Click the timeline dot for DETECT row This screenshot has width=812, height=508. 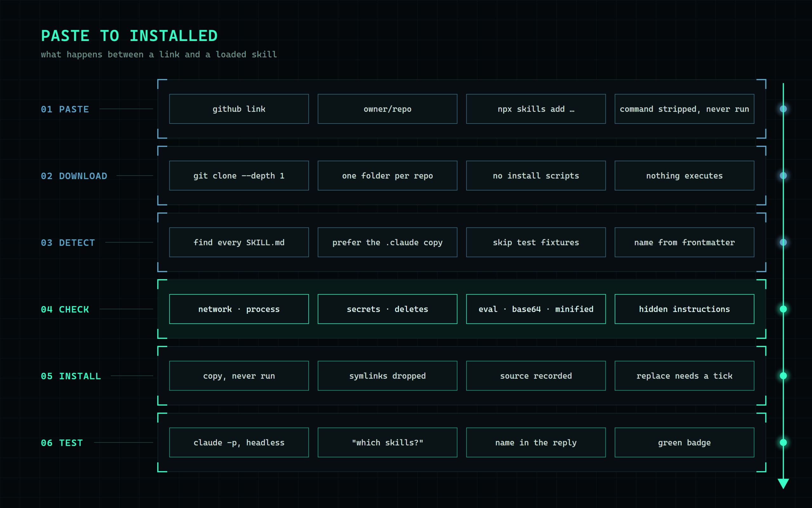tap(783, 242)
